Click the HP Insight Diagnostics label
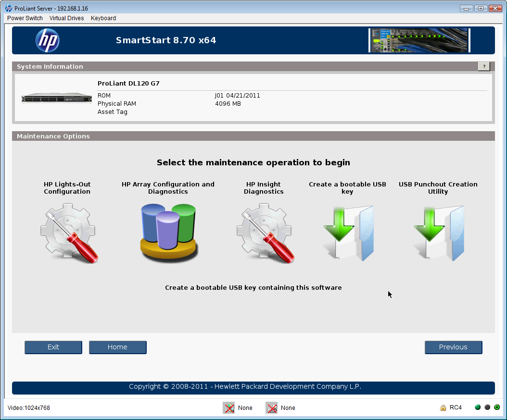 (x=264, y=188)
